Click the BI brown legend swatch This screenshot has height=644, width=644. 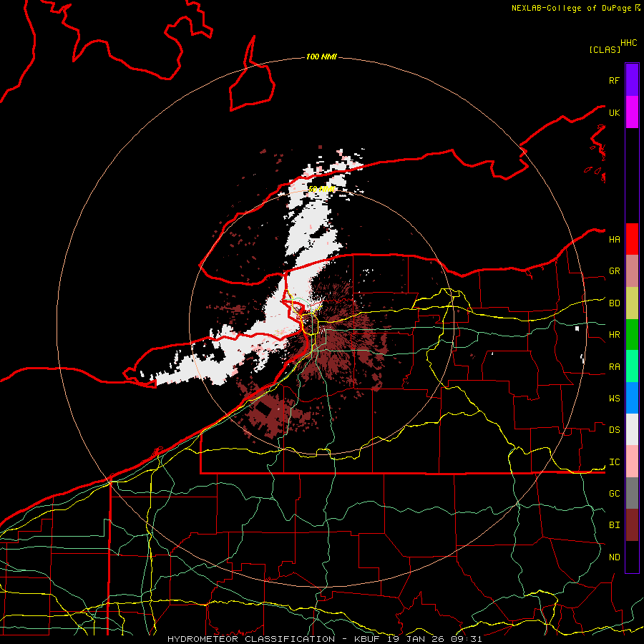(x=632, y=525)
